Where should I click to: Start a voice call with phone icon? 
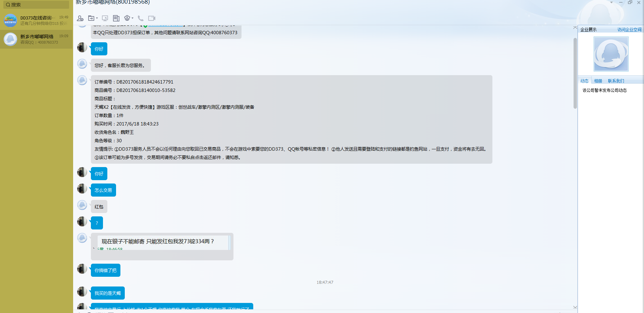(141, 18)
